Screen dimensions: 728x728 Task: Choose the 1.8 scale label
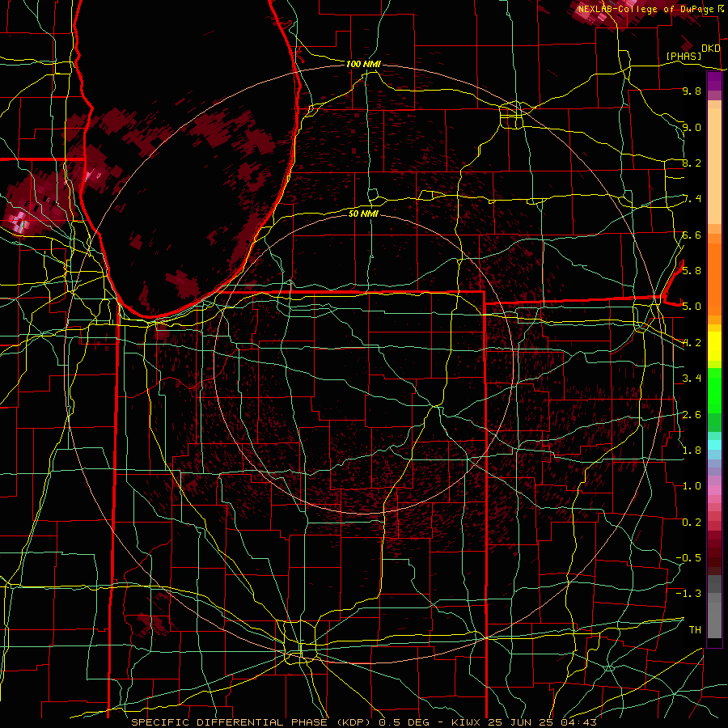click(692, 451)
